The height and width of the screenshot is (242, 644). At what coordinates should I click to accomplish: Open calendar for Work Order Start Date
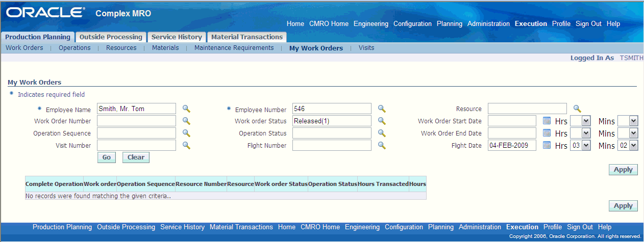(x=547, y=121)
